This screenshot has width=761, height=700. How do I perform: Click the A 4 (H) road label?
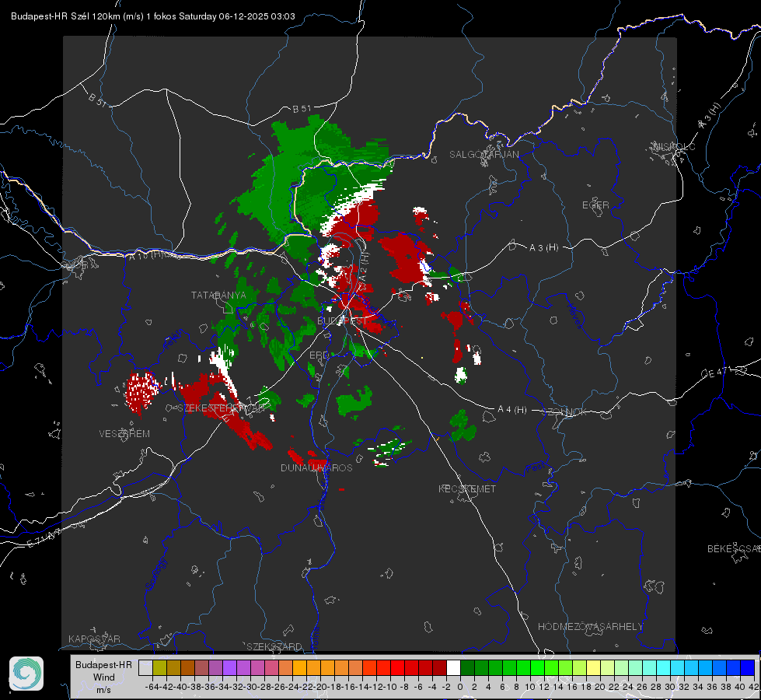(x=512, y=410)
